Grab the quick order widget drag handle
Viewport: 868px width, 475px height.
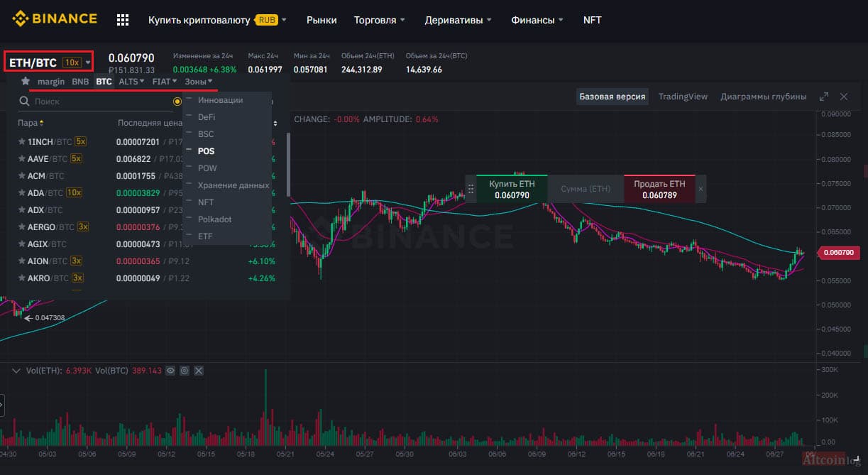pyautogui.click(x=470, y=189)
